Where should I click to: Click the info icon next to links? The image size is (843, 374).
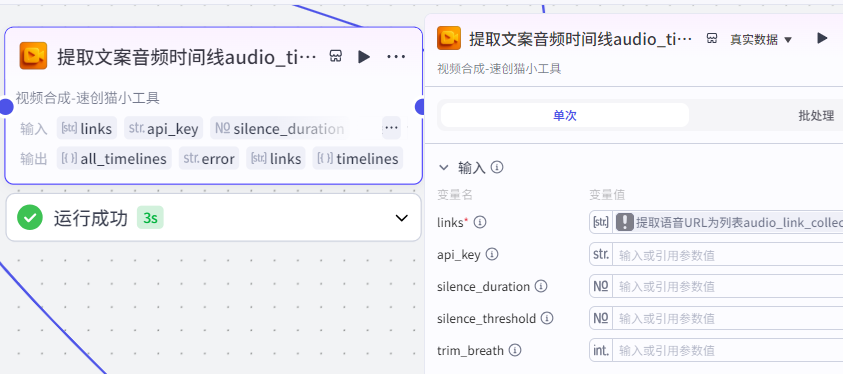(x=480, y=222)
